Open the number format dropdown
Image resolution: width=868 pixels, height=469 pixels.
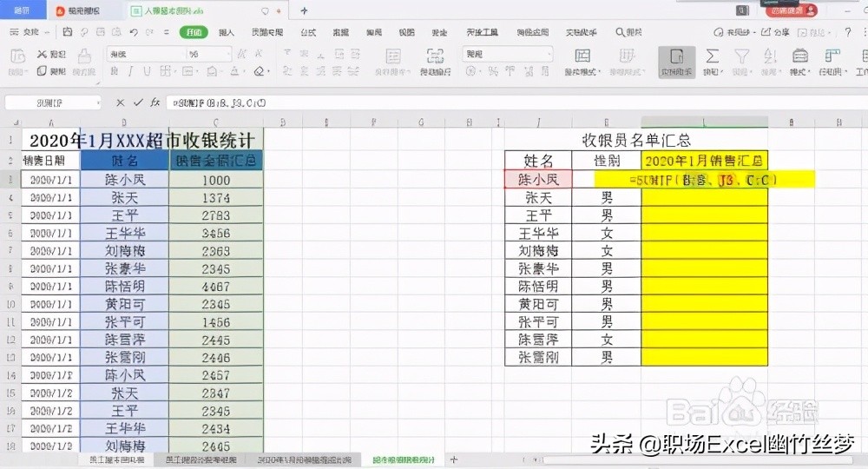[549, 54]
